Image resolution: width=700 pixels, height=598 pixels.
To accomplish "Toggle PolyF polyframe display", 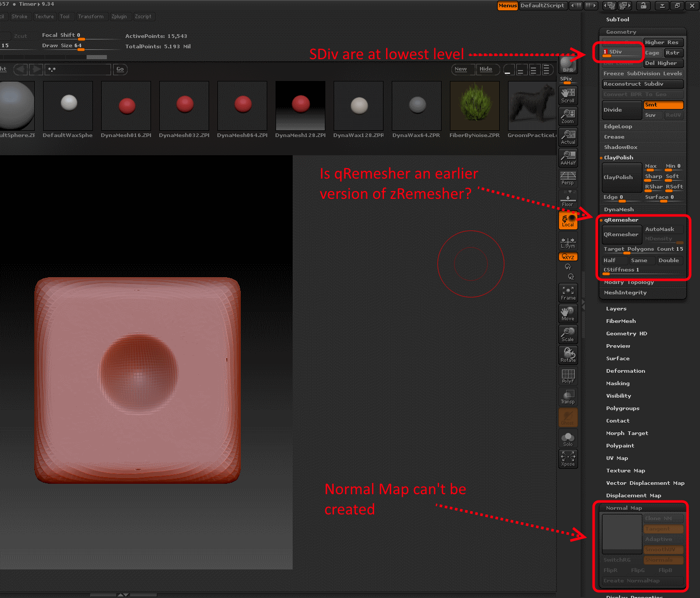I will tap(568, 376).
